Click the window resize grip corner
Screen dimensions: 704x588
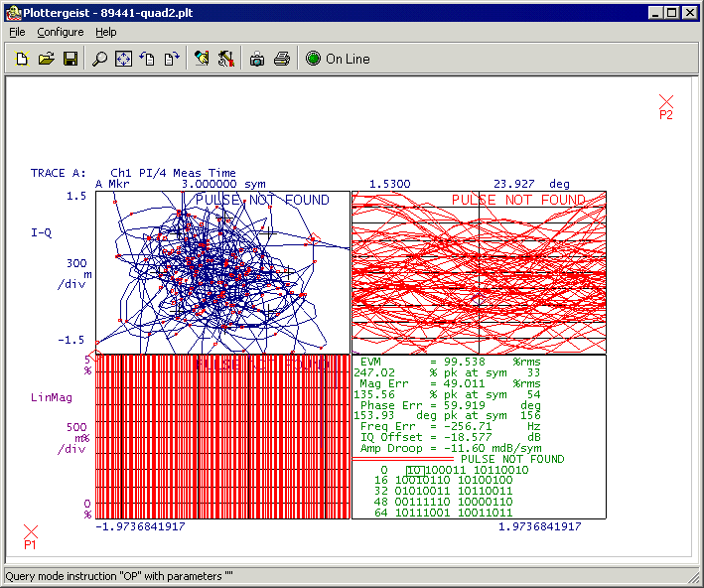694,578
